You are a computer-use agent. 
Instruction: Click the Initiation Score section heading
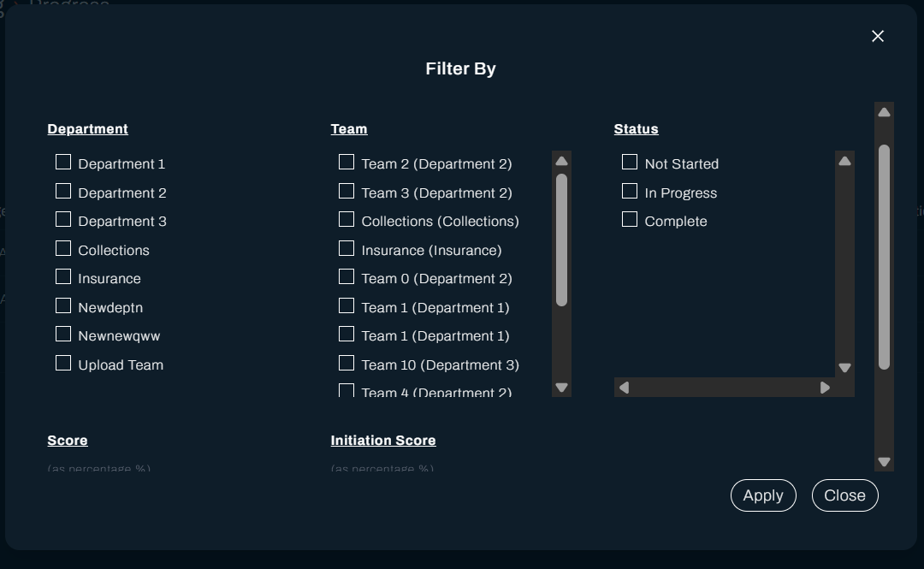pyautogui.click(x=383, y=440)
